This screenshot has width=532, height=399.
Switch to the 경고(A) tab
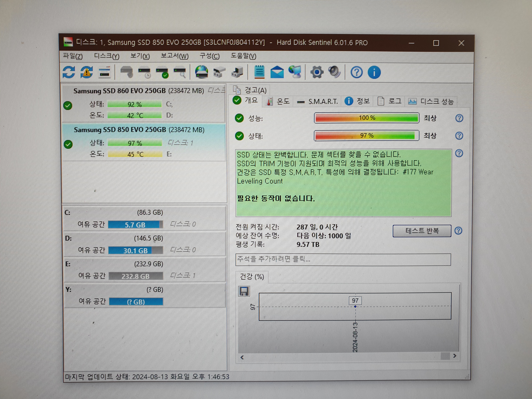(x=250, y=90)
